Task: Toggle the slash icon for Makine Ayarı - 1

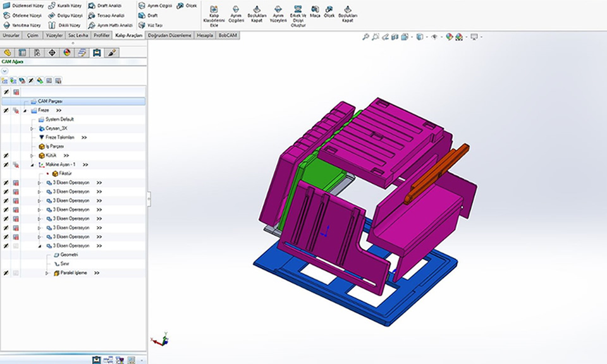Action: [x=6, y=165]
